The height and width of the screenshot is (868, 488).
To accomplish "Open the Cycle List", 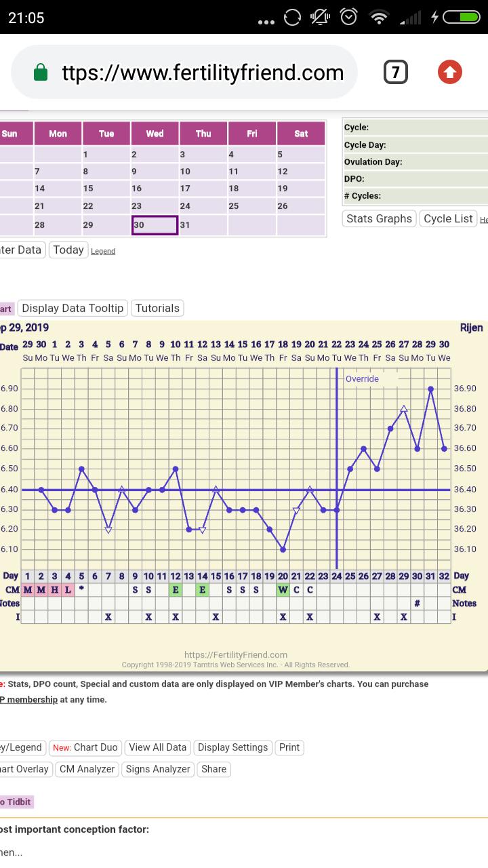I will 448,218.
